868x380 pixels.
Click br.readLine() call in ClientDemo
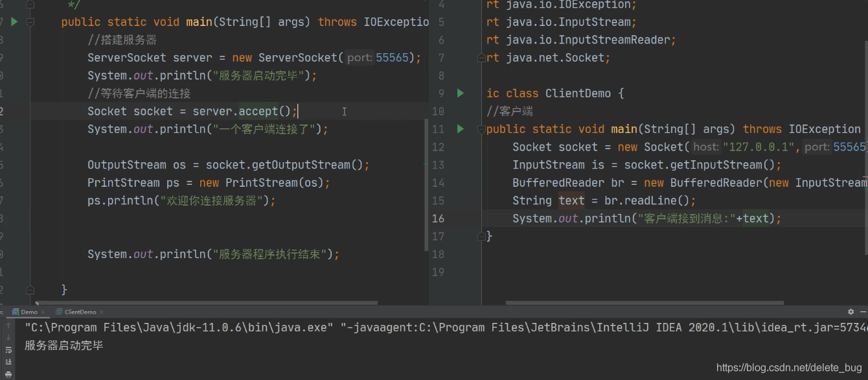[x=647, y=200]
